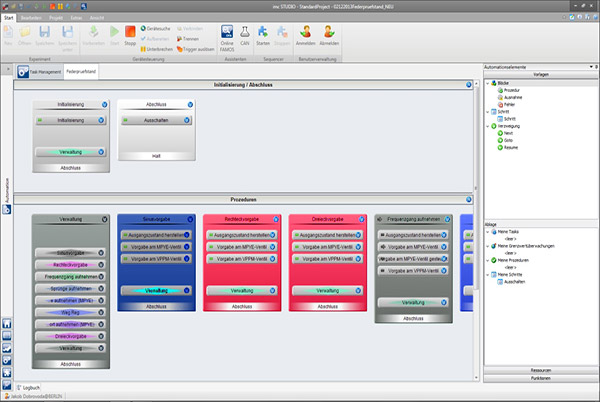Click the Sequencer Starten icon
Viewport: 600px width, 402px height.
tap(264, 37)
